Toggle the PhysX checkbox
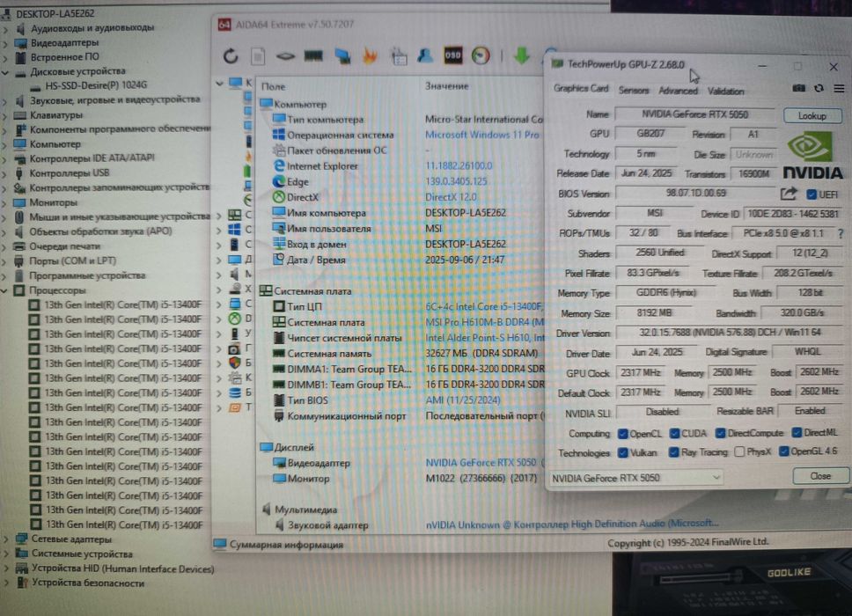This screenshot has width=852, height=616. point(739,451)
